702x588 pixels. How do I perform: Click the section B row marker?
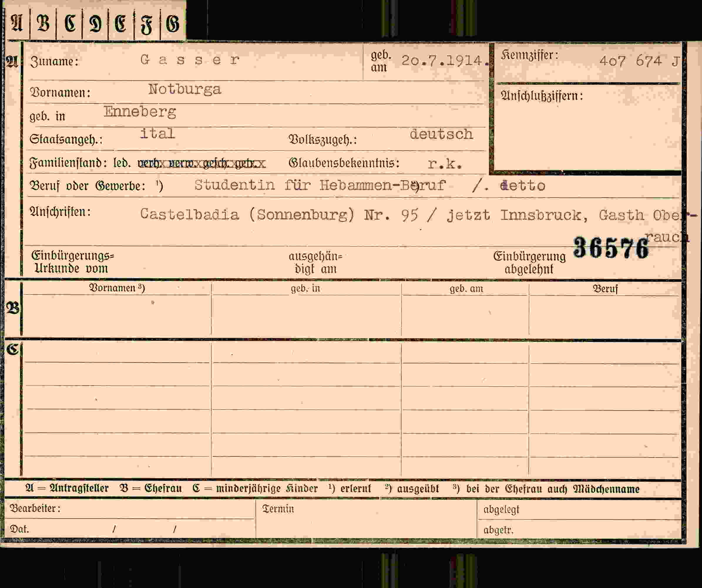click(13, 307)
